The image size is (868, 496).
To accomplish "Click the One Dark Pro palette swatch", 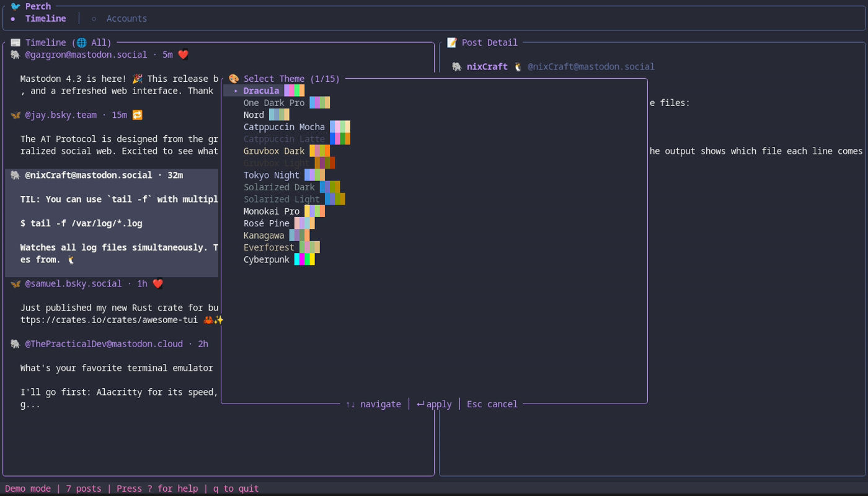I will (320, 103).
